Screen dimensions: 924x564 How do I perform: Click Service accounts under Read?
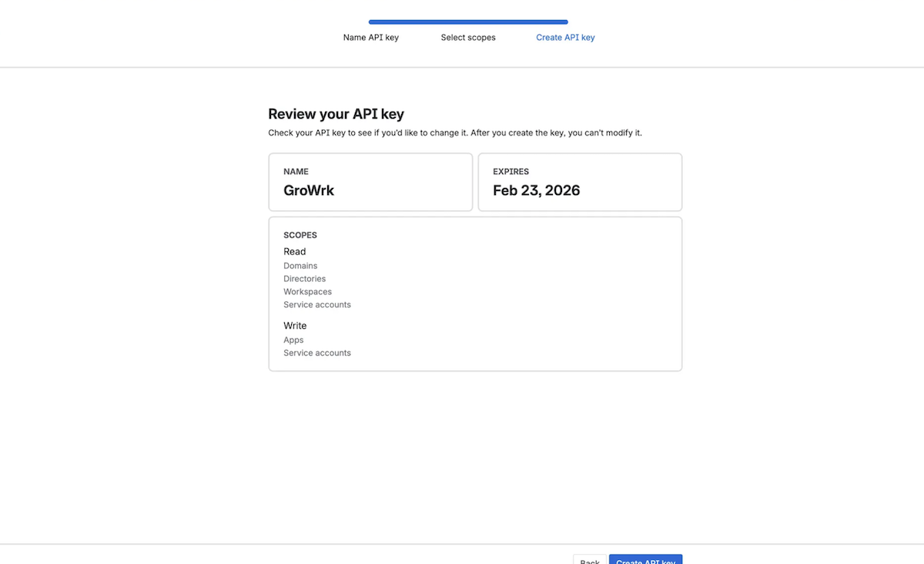click(317, 304)
